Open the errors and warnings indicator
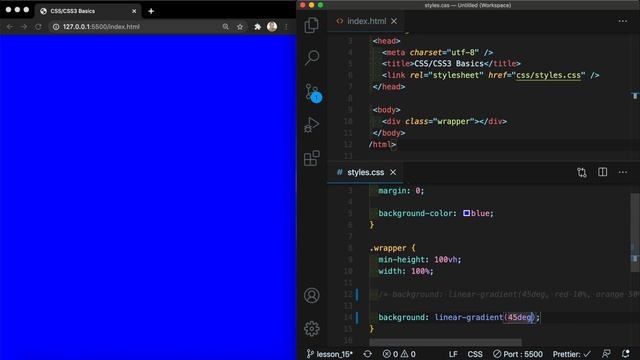This screenshot has height=360, width=640. tap(399, 354)
